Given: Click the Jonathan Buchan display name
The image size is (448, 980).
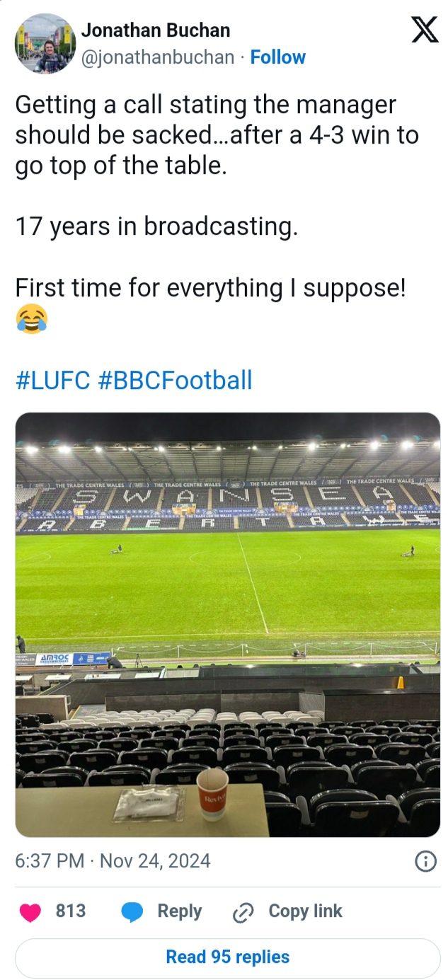Looking at the screenshot, I should point(155,30).
